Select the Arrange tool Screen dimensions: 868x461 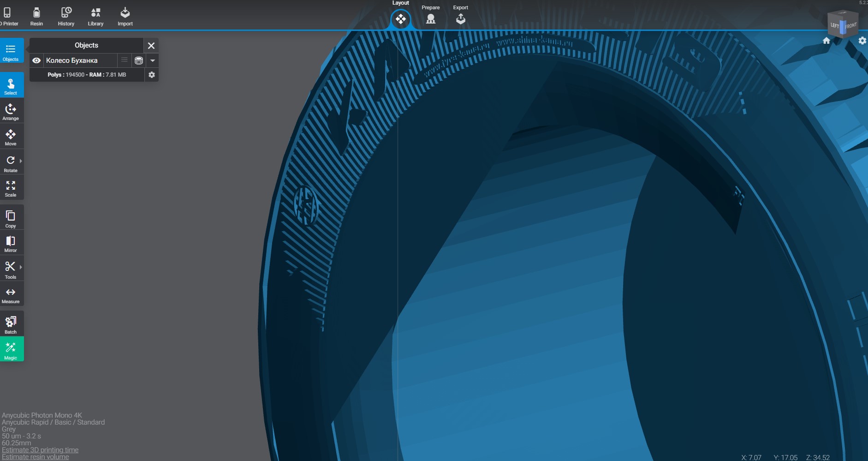click(x=11, y=112)
